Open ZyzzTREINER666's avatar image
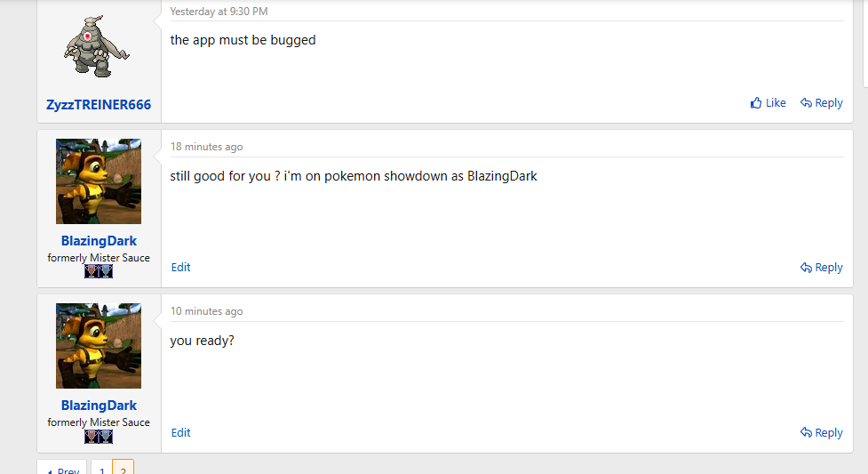Viewport: 868px width, 474px height. 97,46
